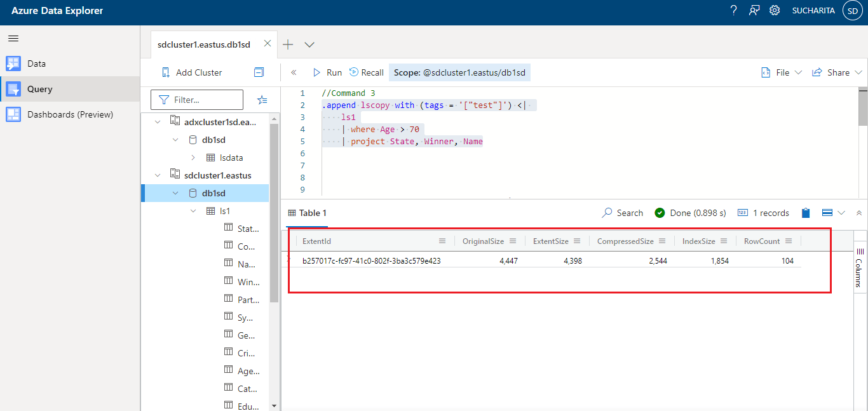Click the Scope @sdcluster1.eastus/db1sd label
The height and width of the screenshot is (411, 868).
pyautogui.click(x=459, y=72)
